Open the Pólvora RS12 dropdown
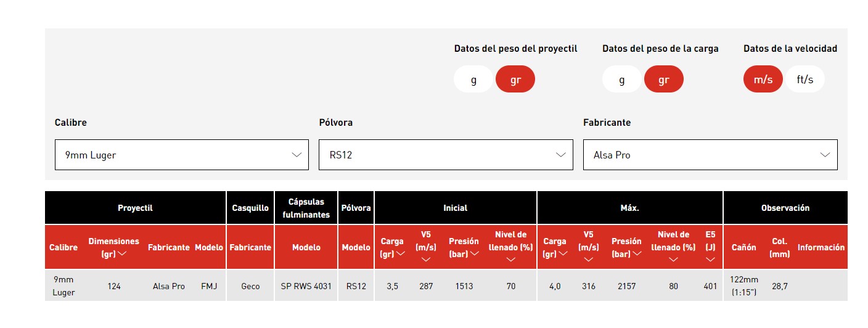The height and width of the screenshot is (328, 868). 446,155
